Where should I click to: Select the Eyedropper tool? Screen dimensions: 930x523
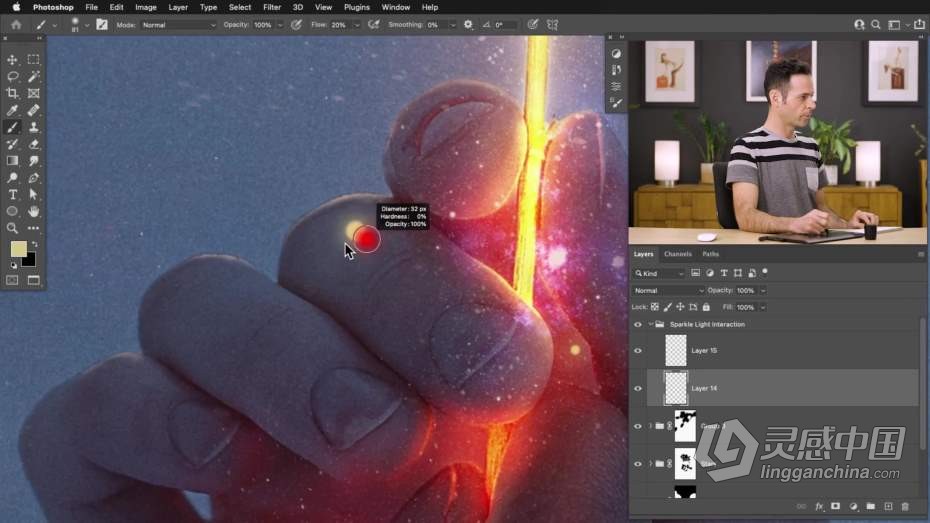point(12,110)
